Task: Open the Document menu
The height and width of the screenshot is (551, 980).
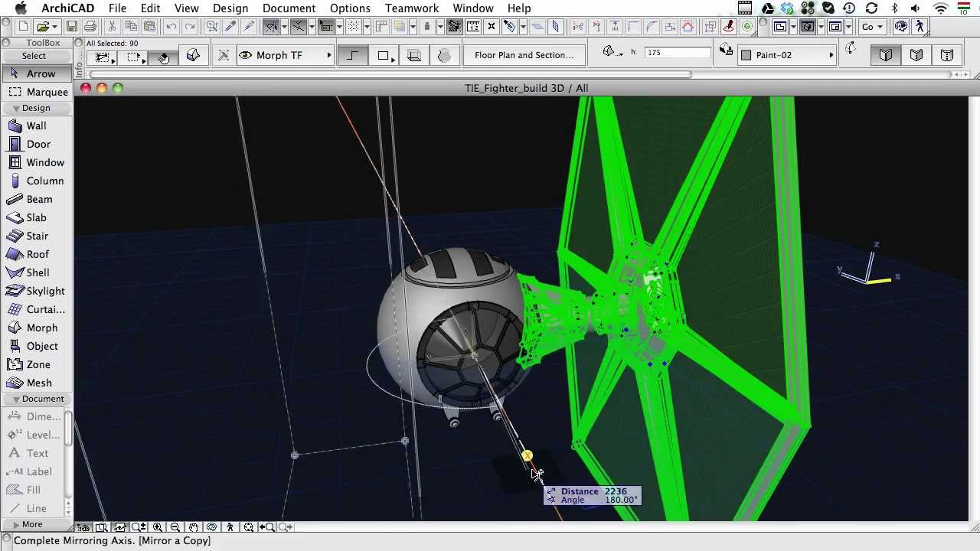Action: pos(289,8)
